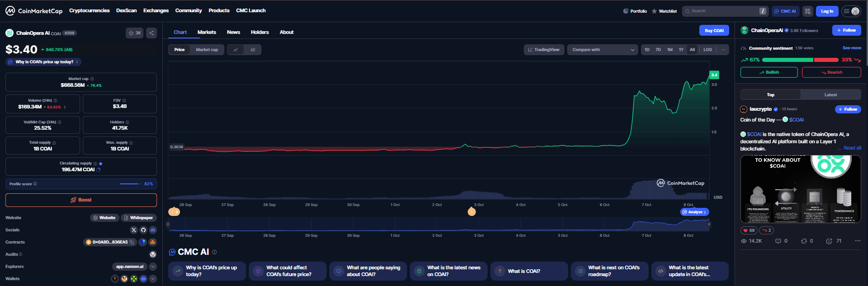
Task: Add ChainOpera AI to watchlist star
Action: (134, 33)
